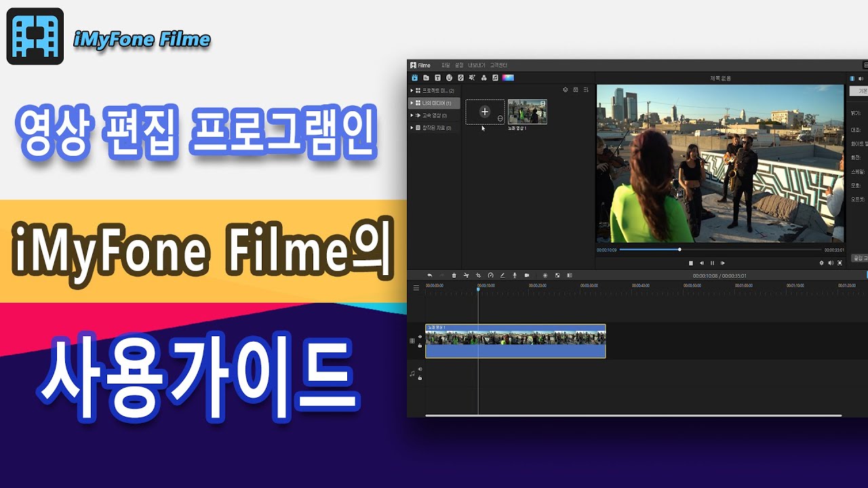Open preview settings gear icon
Viewport: 868px width, 488px height.
click(821, 263)
